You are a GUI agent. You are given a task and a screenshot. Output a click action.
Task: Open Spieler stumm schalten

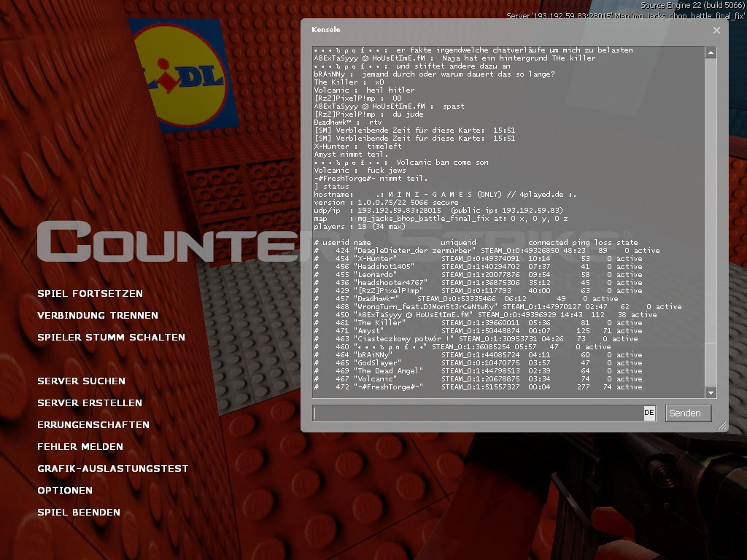pyautogui.click(x=111, y=337)
